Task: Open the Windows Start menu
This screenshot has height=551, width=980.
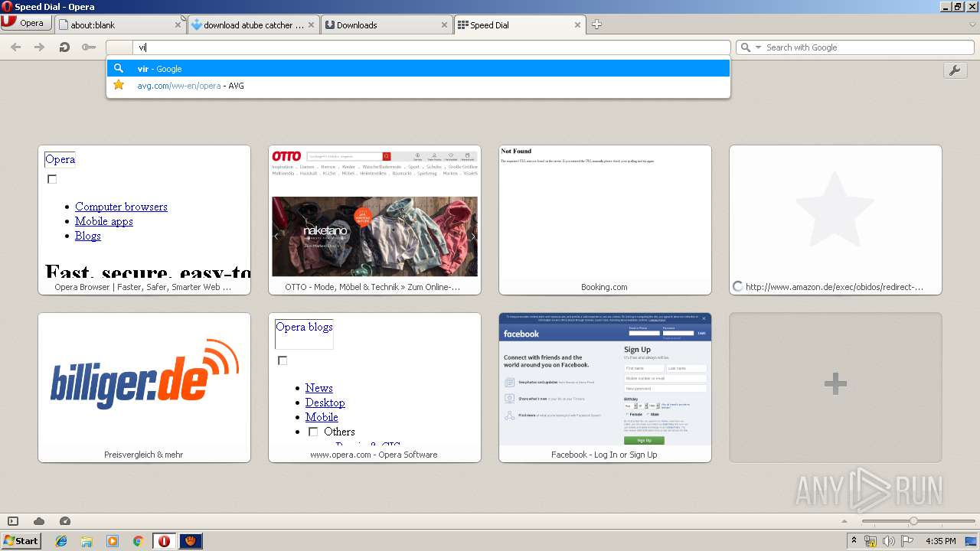Action: click(x=21, y=540)
